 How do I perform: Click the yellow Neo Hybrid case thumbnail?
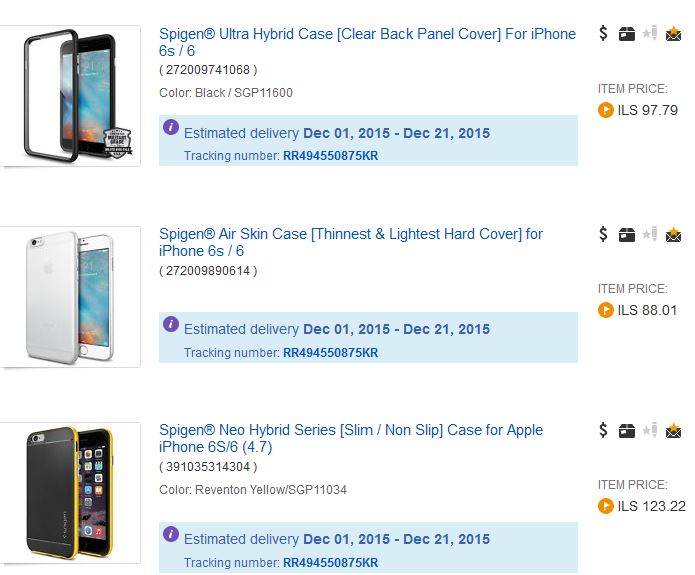(x=70, y=494)
